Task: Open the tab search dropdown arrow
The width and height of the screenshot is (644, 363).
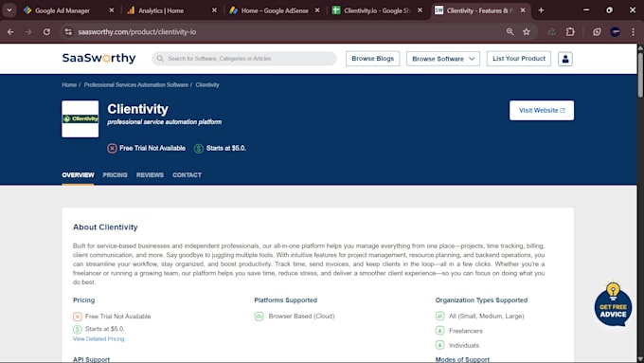Action: pyautogui.click(x=9, y=10)
